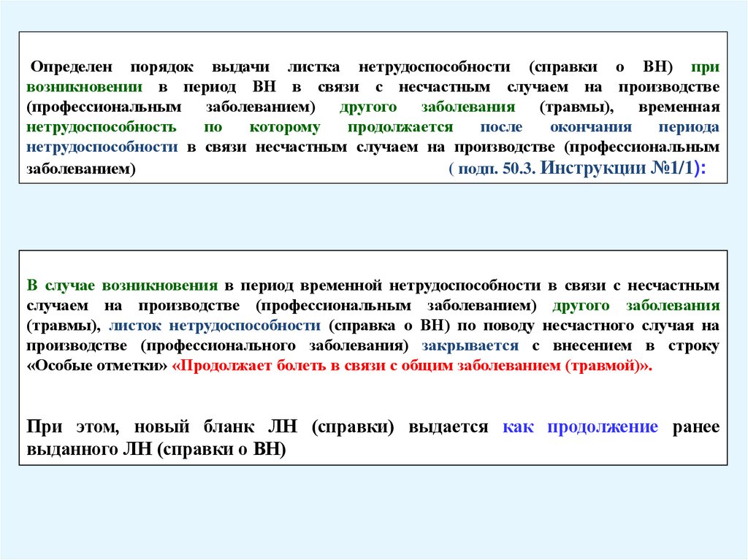This screenshot has width=748, height=560.
Task: Select the red phrase 'Продолжает болеть в связи с общим заболеванием'
Action: point(370,365)
